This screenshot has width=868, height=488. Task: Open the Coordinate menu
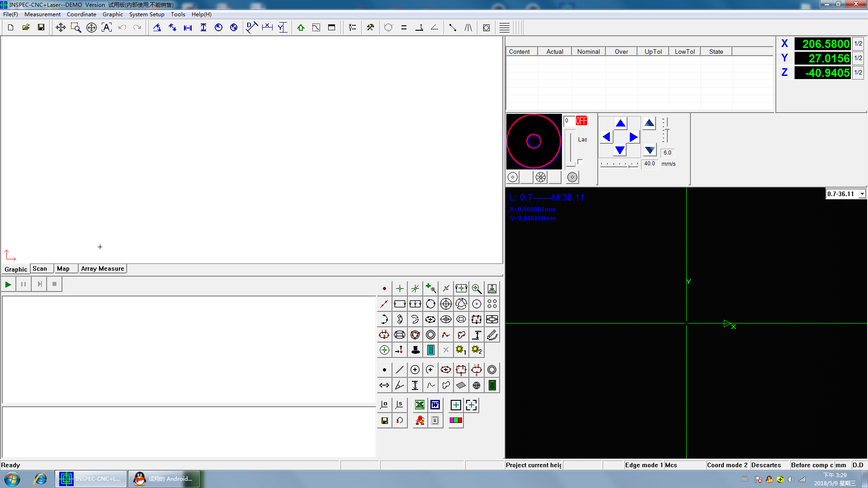coord(81,14)
